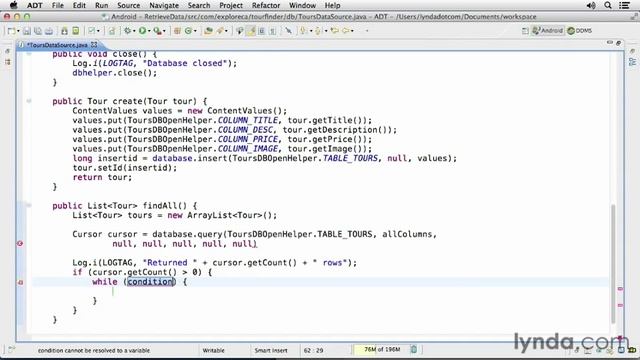Open the Android SDK Manager icon

pos(64,31)
